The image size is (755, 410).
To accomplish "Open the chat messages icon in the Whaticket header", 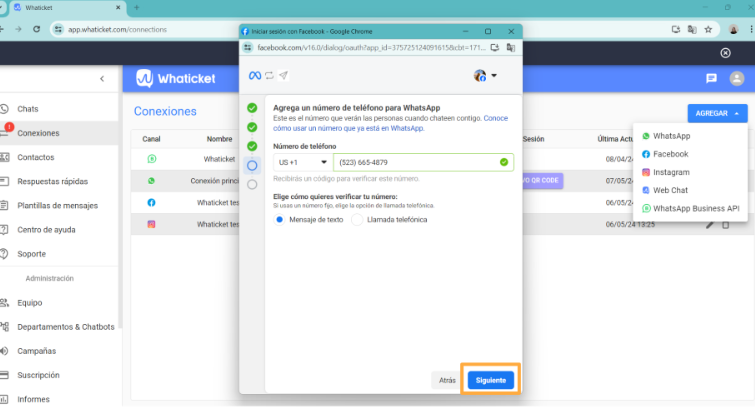I will click(711, 79).
